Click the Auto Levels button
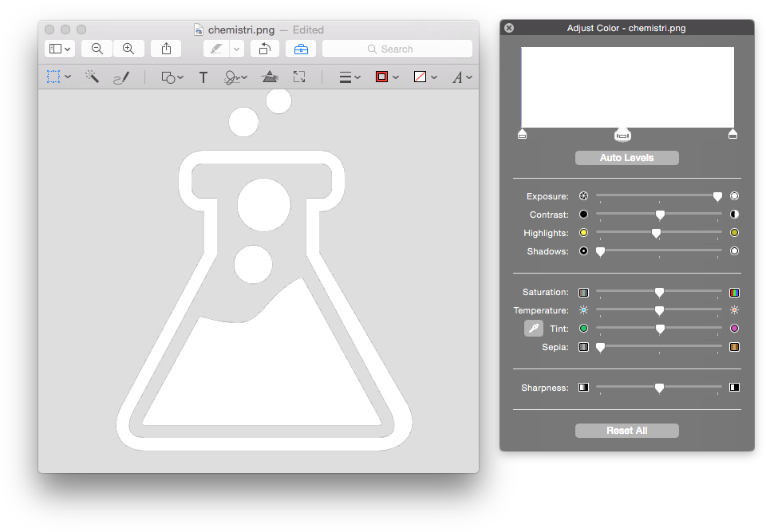The height and width of the screenshot is (532, 766). tap(627, 158)
